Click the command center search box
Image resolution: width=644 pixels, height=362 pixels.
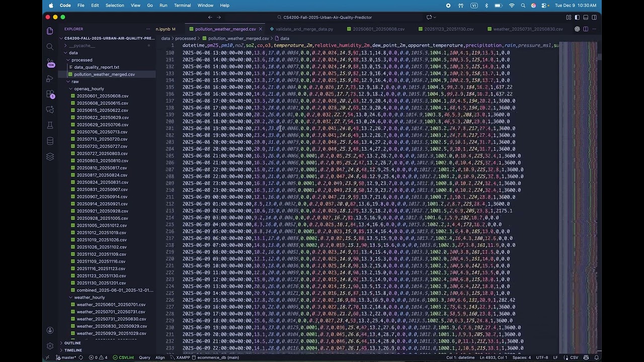coord(324,17)
